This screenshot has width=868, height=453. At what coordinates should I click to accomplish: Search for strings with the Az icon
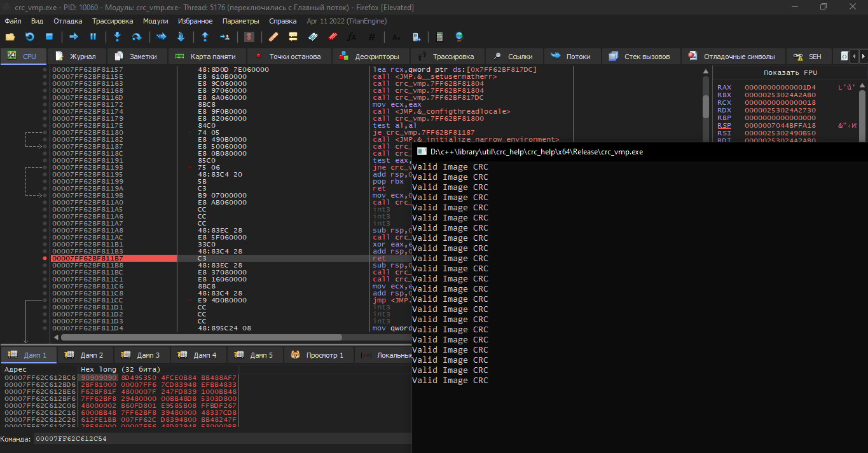396,37
